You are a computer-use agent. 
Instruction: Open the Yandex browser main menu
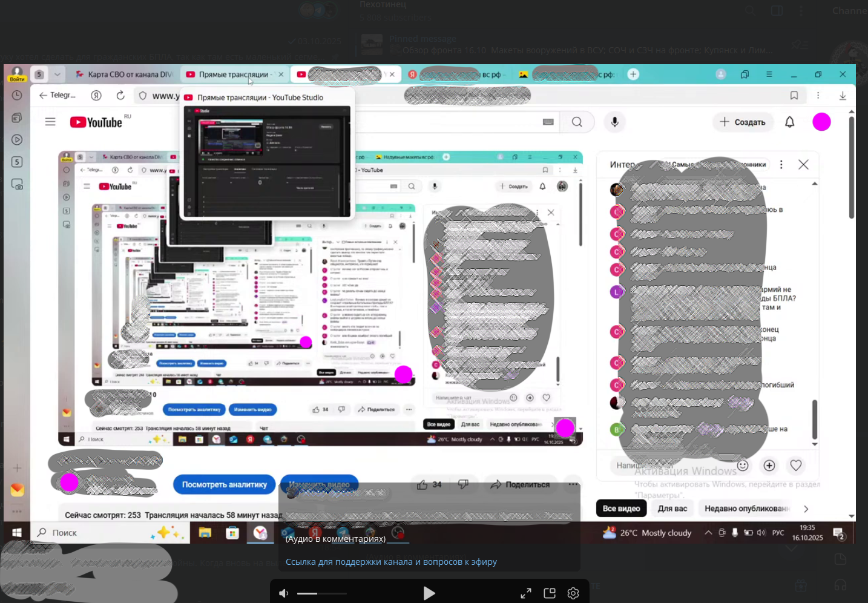[x=769, y=74]
